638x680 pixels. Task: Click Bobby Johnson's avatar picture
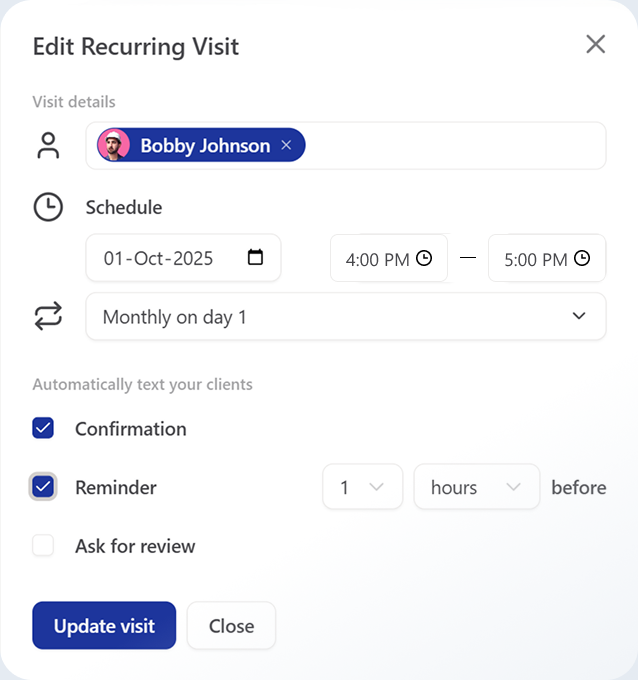coord(114,146)
